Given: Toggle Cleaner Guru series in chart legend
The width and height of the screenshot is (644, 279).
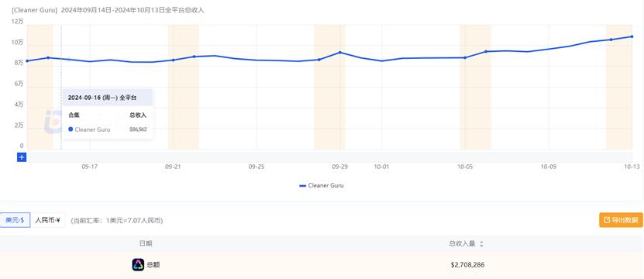Looking at the screenshot, I should click(x=322, y=186).
